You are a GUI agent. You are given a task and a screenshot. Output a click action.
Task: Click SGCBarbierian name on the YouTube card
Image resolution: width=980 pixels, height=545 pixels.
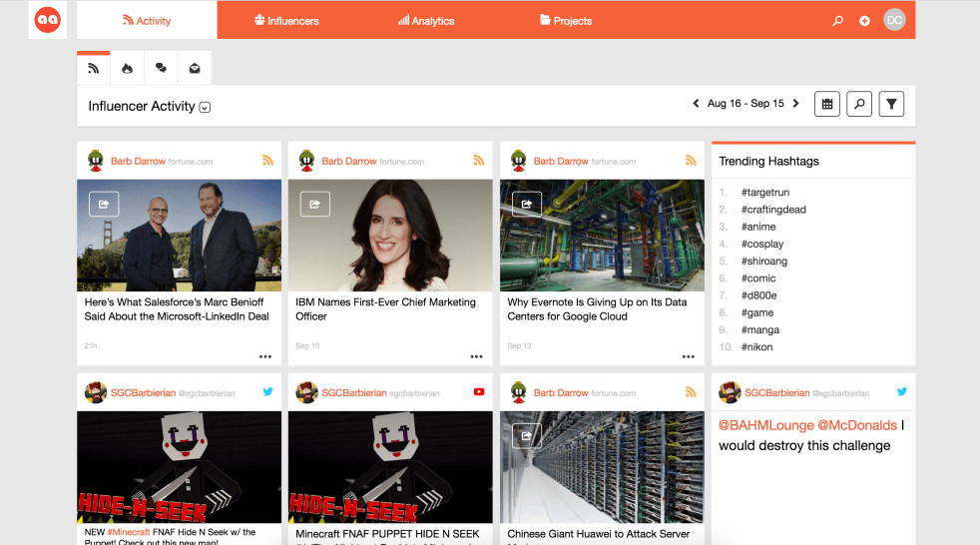(x=354, y=393)
